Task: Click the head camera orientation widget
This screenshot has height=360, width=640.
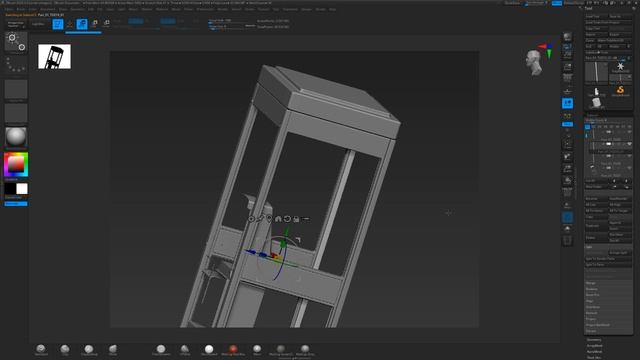Action: pos(534,63)
